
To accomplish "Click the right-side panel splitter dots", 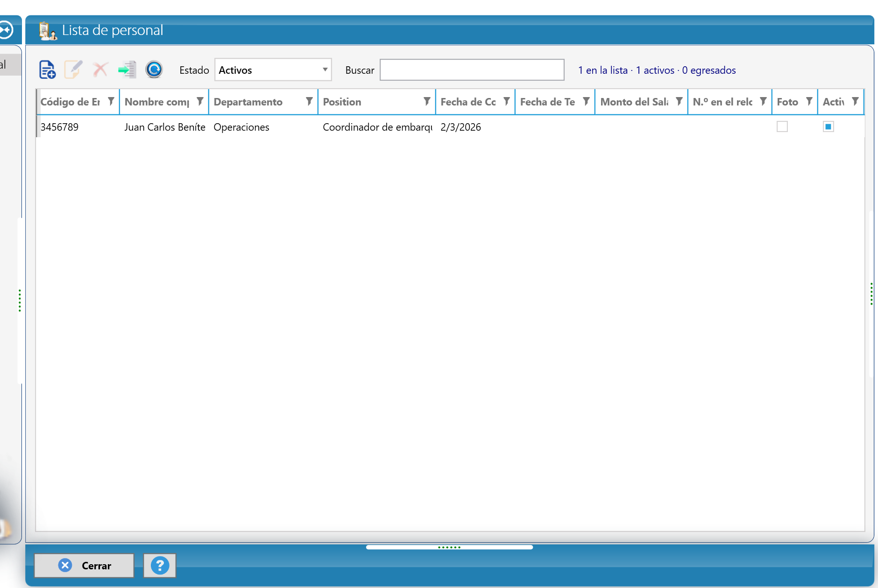I will (871, 294).
